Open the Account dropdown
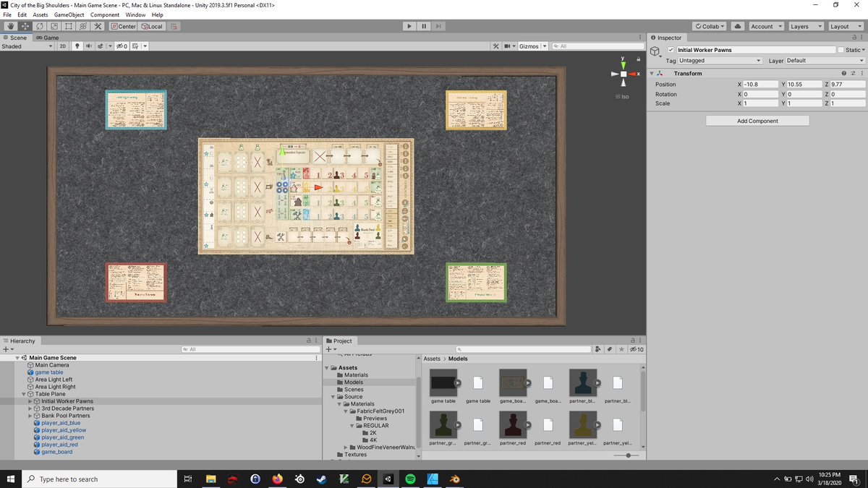The width and height of the screenshot is (868, 488). pos(766,26)
